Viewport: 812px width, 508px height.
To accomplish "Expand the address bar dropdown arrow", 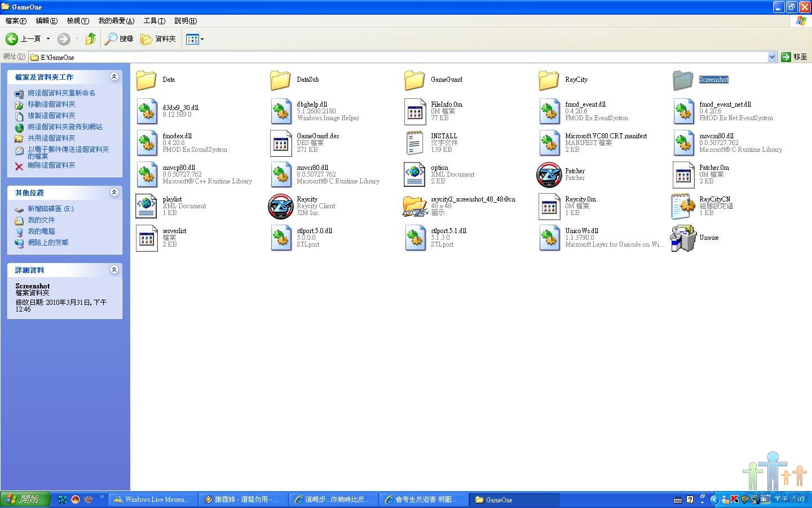I will pos(772,57).
